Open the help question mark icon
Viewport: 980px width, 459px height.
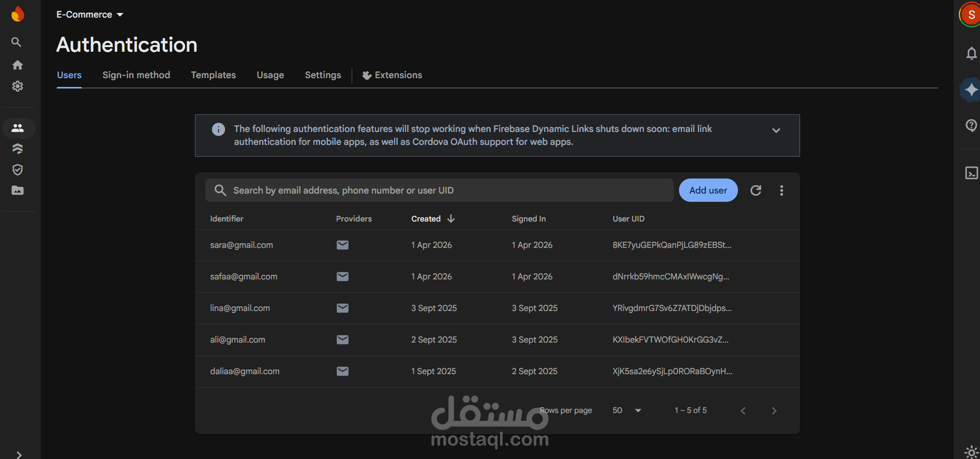tap(971, 125)
